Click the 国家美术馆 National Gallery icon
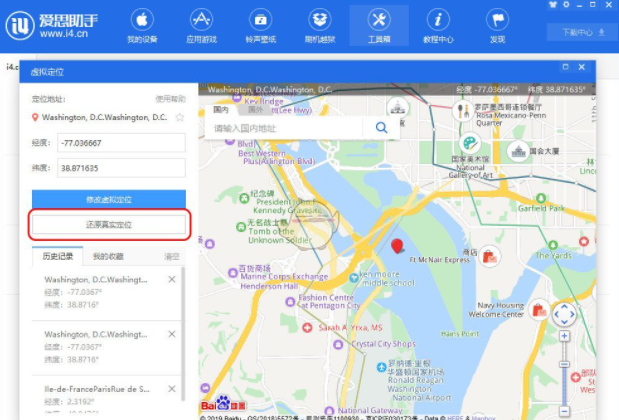The width and height of the screenshot is (619, 420). tap(470, 143)
